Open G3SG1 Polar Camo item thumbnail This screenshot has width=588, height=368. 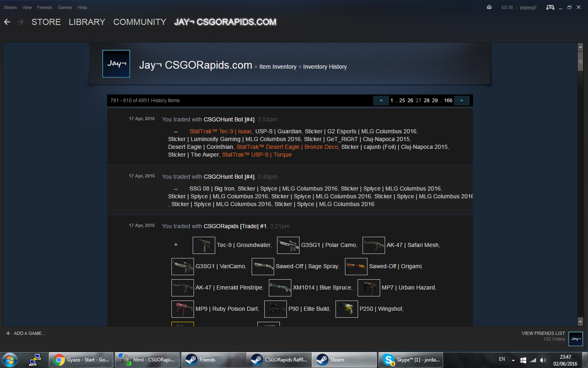click(x=288, y=245)
